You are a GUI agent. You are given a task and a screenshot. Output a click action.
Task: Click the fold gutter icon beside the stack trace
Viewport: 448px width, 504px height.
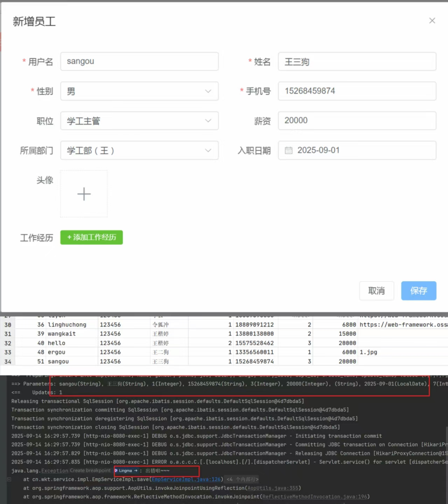[9, 480]
